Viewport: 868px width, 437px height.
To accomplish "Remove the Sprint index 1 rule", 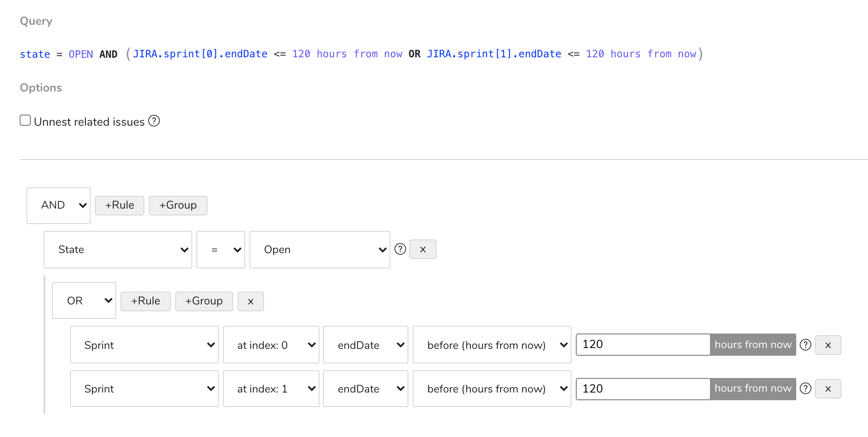I will [x=828, y=389].
